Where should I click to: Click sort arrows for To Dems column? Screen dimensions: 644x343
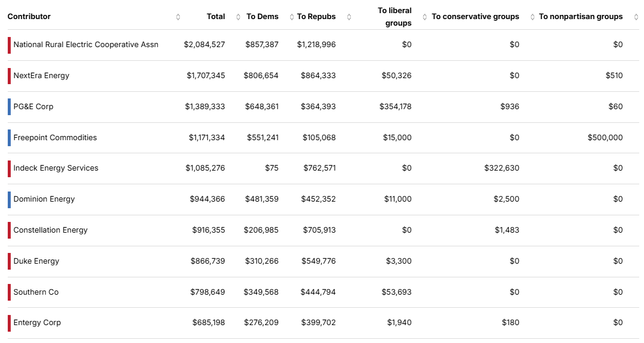292,17
